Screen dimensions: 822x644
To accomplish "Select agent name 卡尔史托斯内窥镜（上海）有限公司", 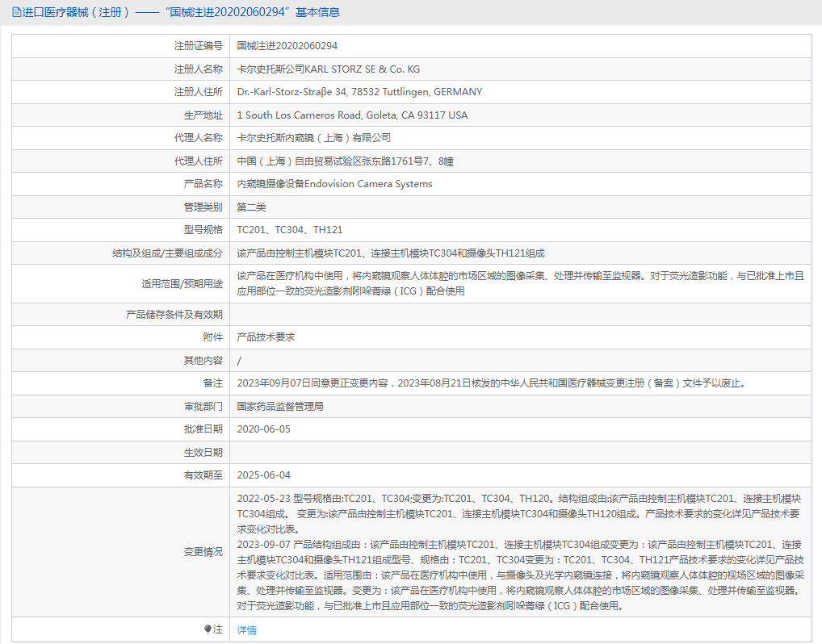I will (x=314, y=138).
